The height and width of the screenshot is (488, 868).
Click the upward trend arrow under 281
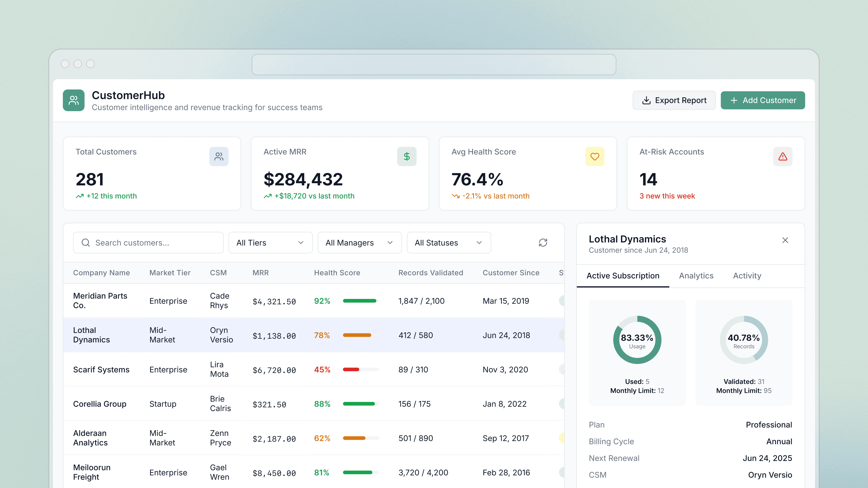[x=80, y=196]
